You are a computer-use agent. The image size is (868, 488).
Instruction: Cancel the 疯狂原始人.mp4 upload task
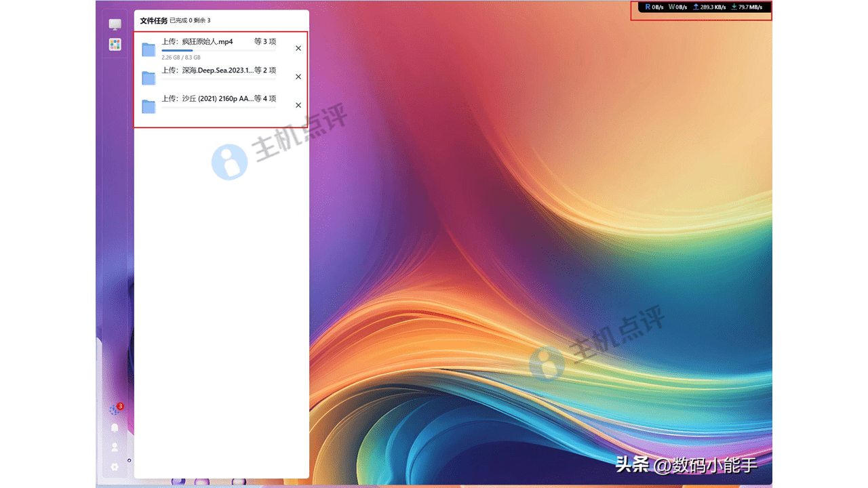point(298,49)
